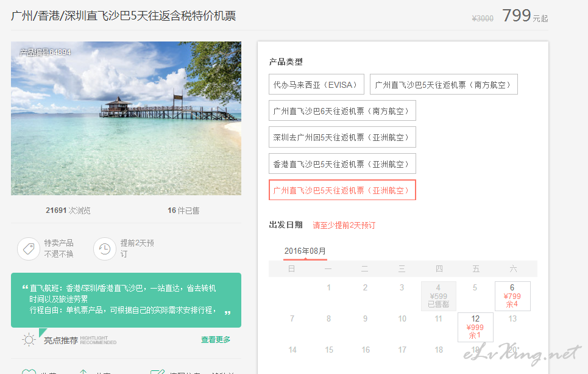Click calendar date 1
This screenshot has height=374, width=588.
click(328, 287)
